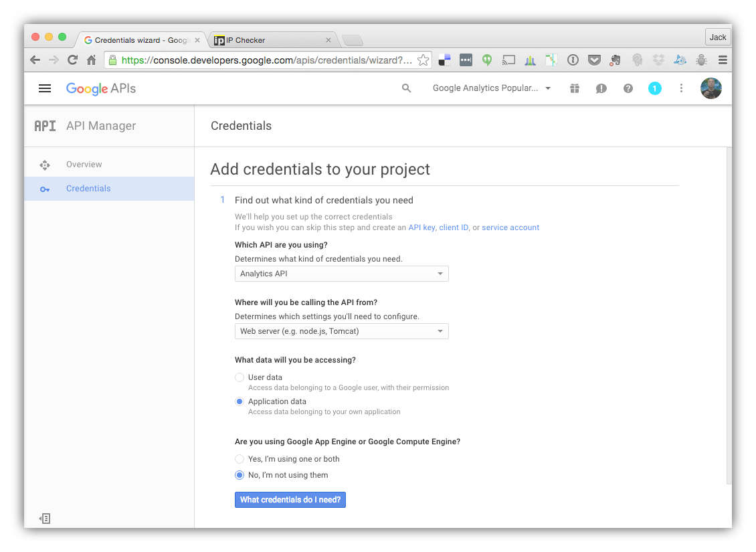
Task: Go to the browser home page
Action: 91,60
